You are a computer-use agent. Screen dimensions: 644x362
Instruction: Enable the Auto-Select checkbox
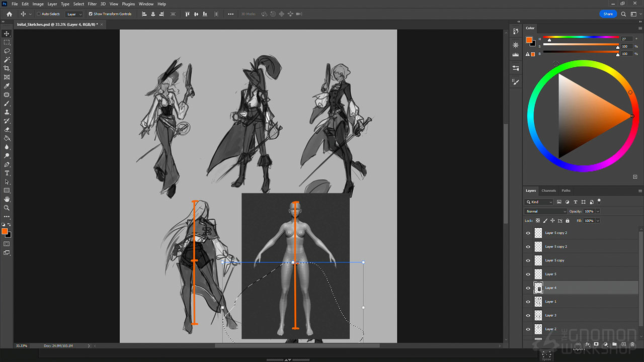tap(39, 14)
